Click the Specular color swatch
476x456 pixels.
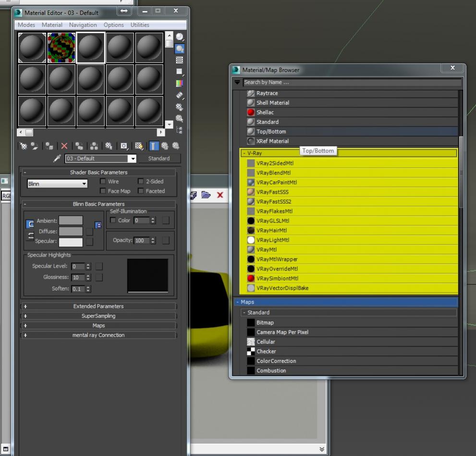point(71,242)
